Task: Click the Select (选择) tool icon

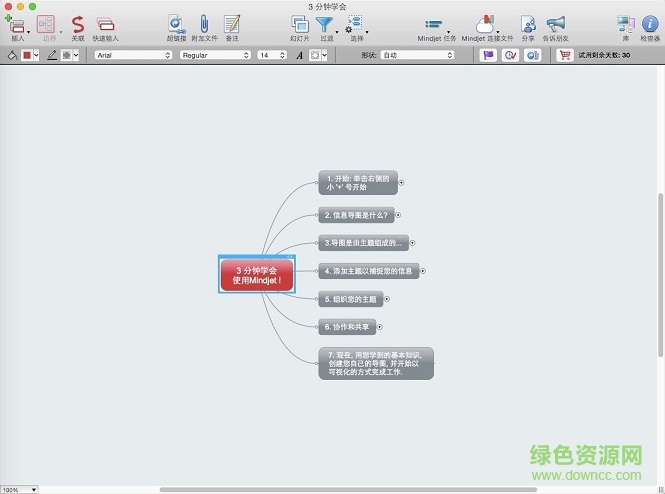Action: click(x=355, y=24)
